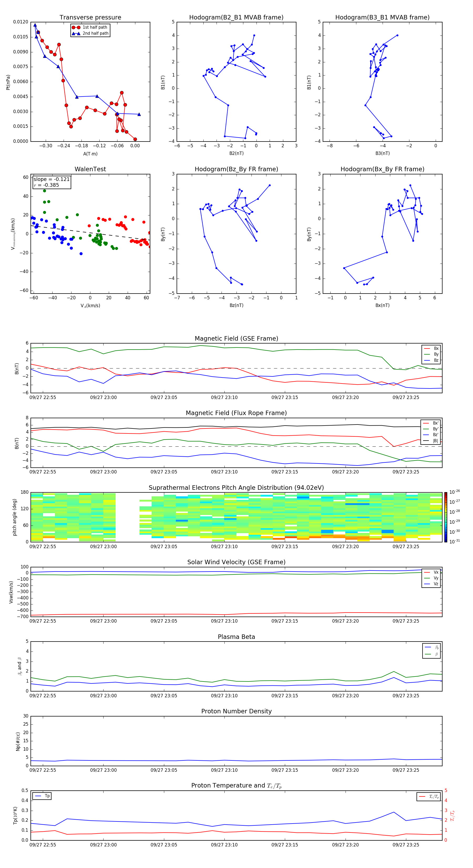Click the 'B3(nT)' x-axis label
This screenshot has width=473, height=868.
click(x=382, y=154)
